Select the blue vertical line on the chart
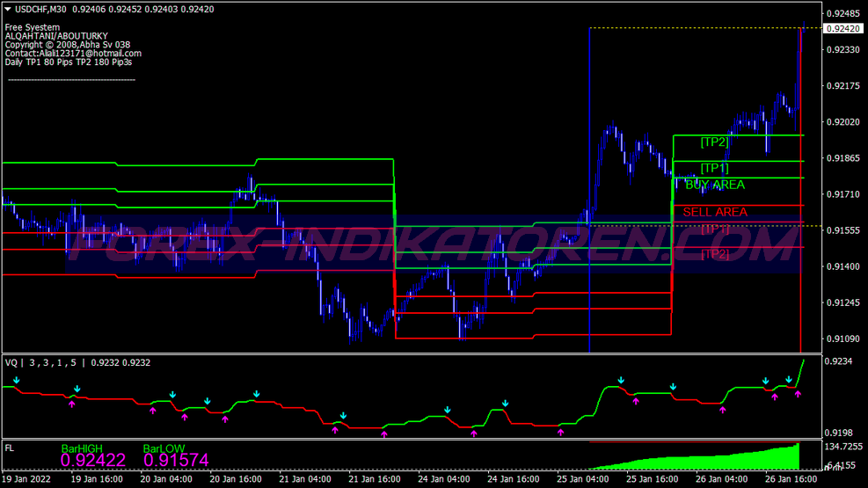The width and height of the screenshot is (868, 488). (589, 190)
